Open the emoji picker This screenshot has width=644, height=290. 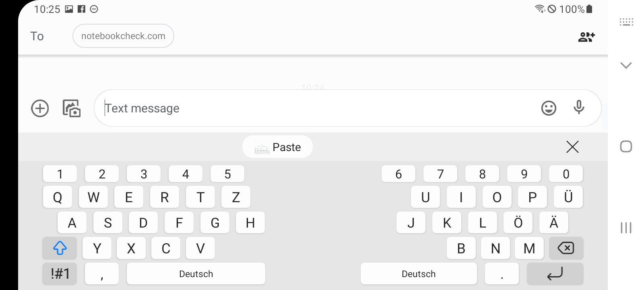(x=549, y=108)
